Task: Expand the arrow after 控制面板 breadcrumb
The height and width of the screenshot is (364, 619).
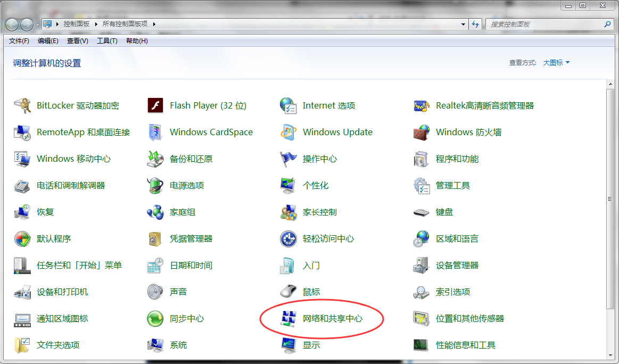Action: point(96,24)
